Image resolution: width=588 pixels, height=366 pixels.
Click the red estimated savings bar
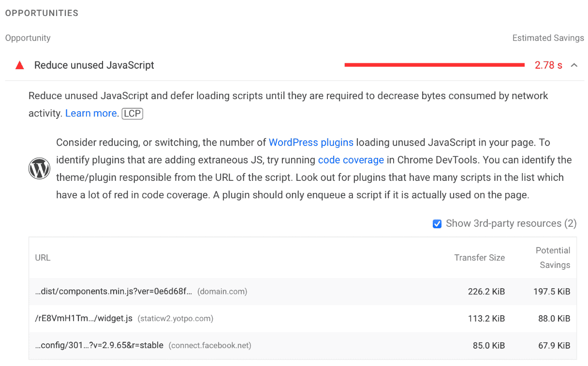(x=434, y=64)
